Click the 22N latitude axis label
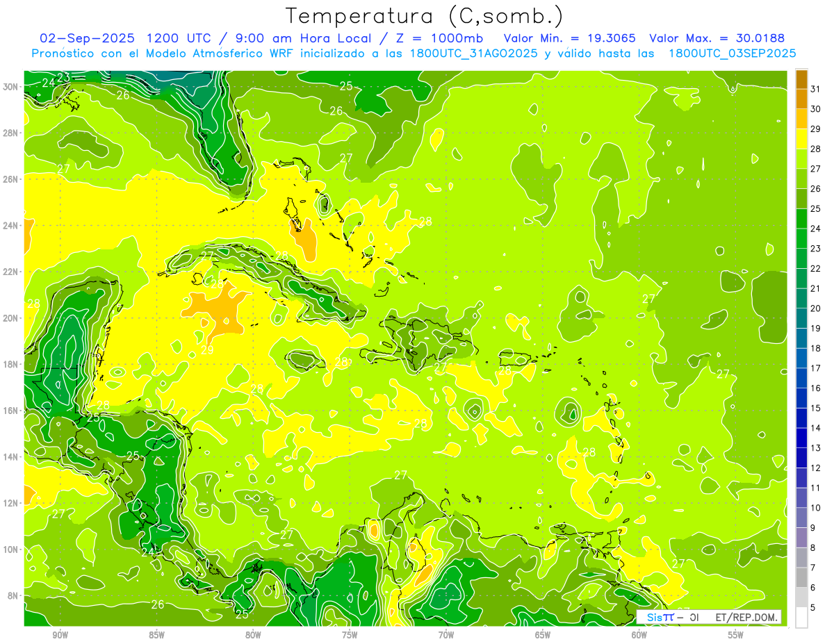The height and width of the screenshot is (644, 834). pyautogui.click(x=10, y=272)
